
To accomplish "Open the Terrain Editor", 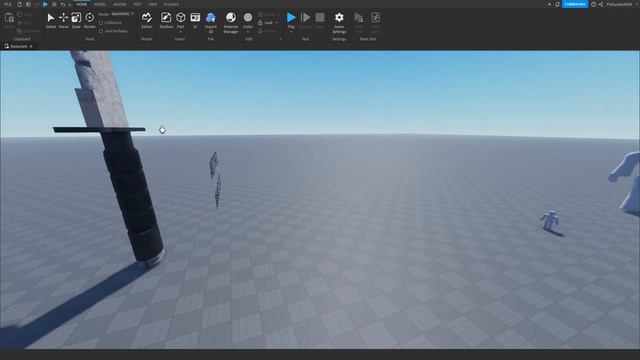I will [147, 18].
